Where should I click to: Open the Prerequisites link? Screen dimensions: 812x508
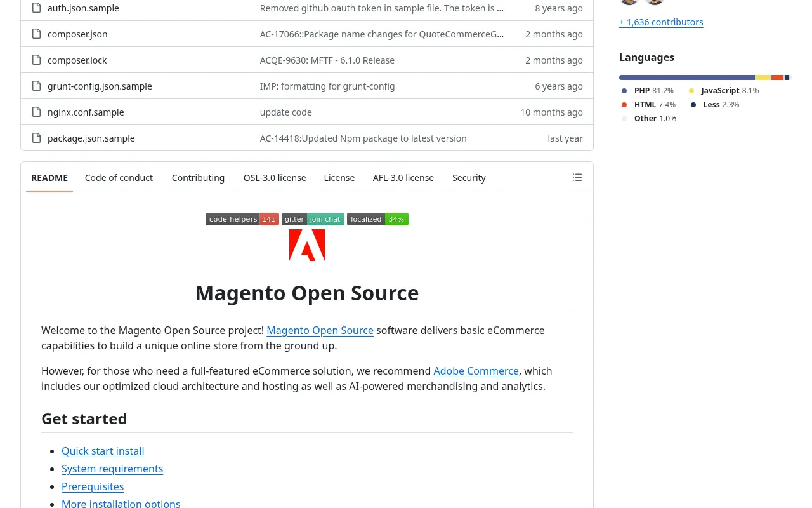click(93, 486)
